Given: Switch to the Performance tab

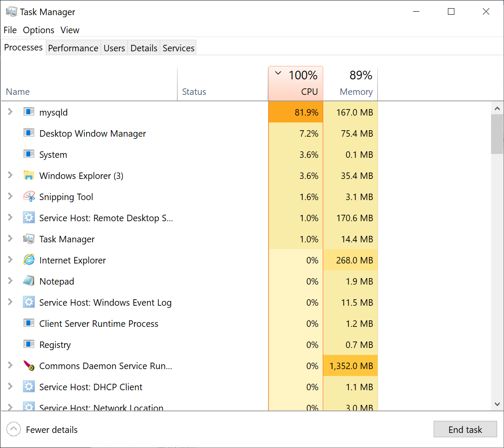Looking at the screenshot, I should [73, 48].
